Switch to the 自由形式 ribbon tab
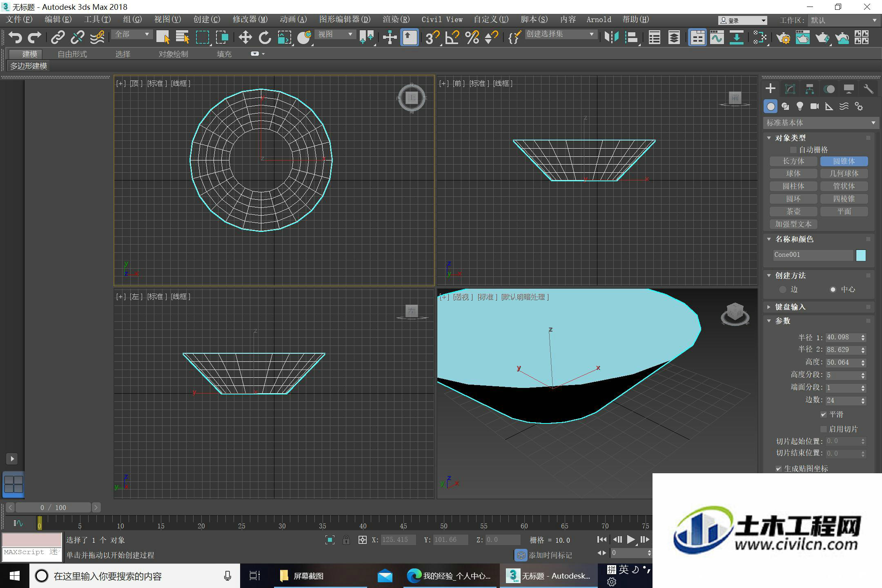This screenshot has width=882, height=588. tap(72, 54)
